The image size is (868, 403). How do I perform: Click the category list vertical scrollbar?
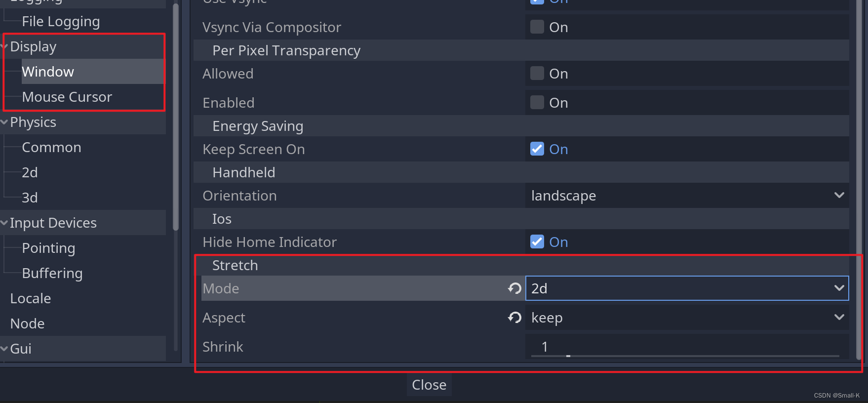click(x=176, y=117)
